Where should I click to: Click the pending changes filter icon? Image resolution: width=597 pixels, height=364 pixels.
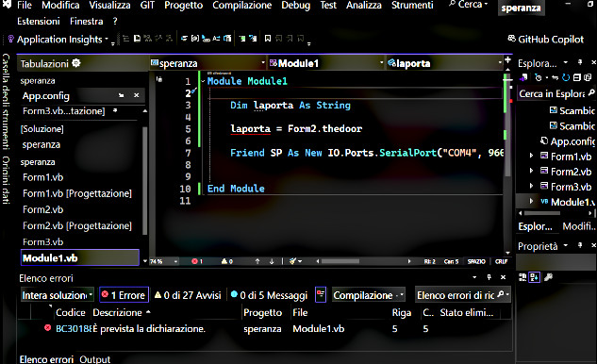[539, 77]
